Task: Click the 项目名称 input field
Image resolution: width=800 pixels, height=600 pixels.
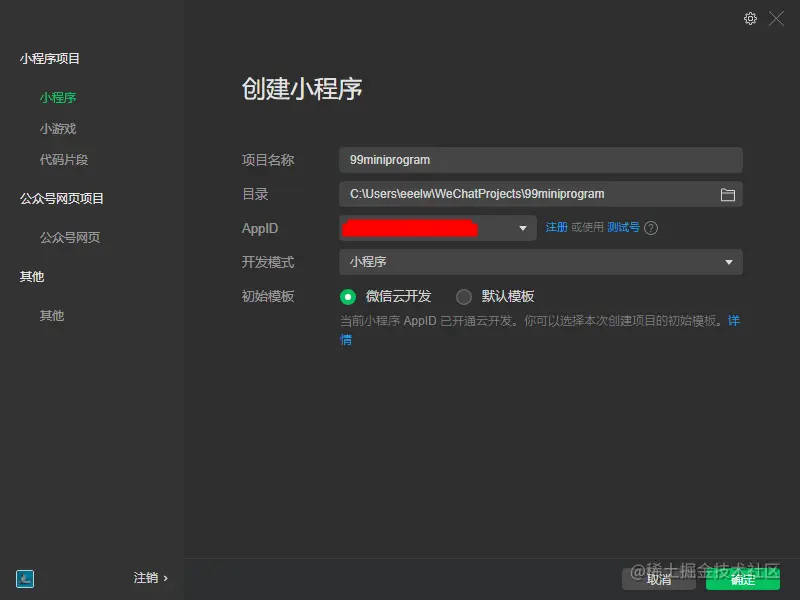Action: (x=541, y=160)
